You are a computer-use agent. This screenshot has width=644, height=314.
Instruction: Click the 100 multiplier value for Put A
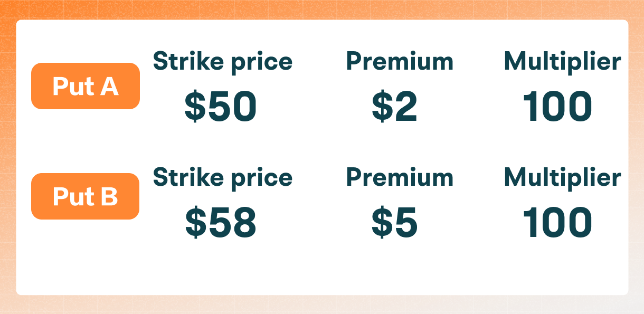tap(557, 107)
